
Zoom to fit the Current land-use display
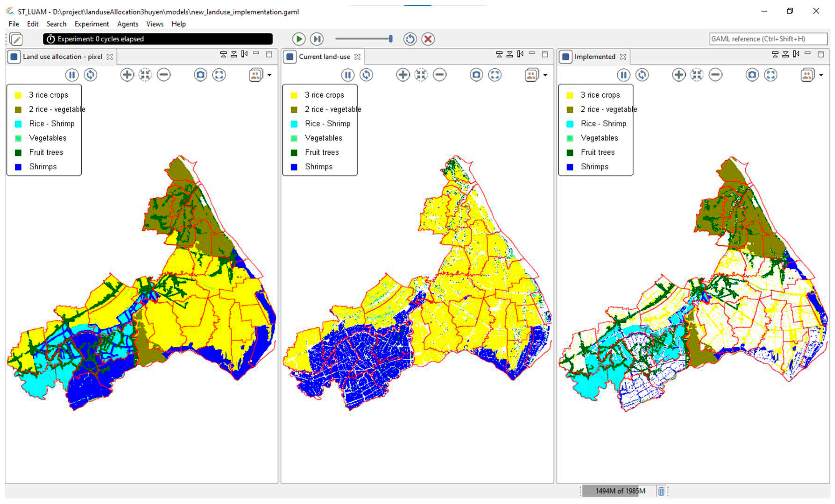[x=421, y=75]
